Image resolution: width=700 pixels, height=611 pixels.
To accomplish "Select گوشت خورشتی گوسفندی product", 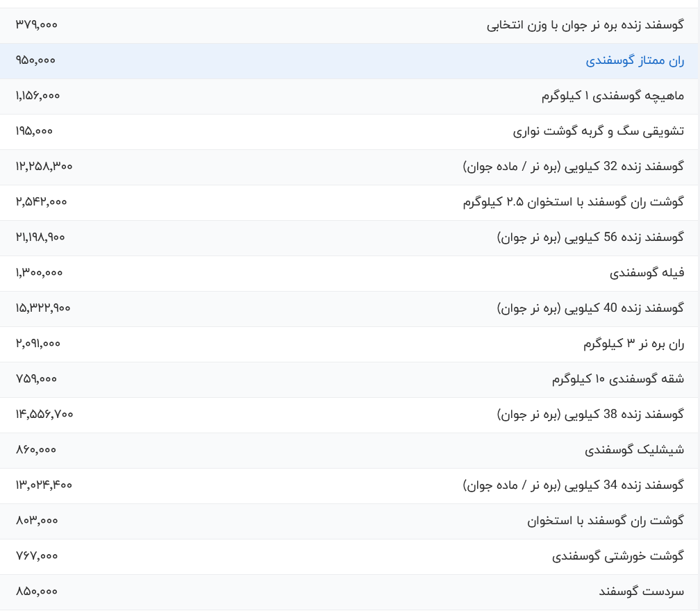I will click(x=618, y=557).
